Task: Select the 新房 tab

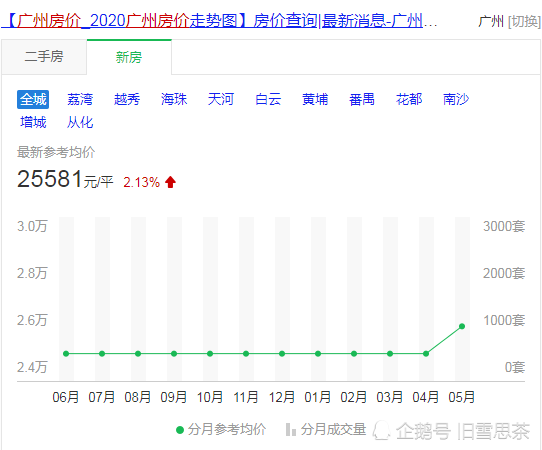Action: click(x=129, y=57)
